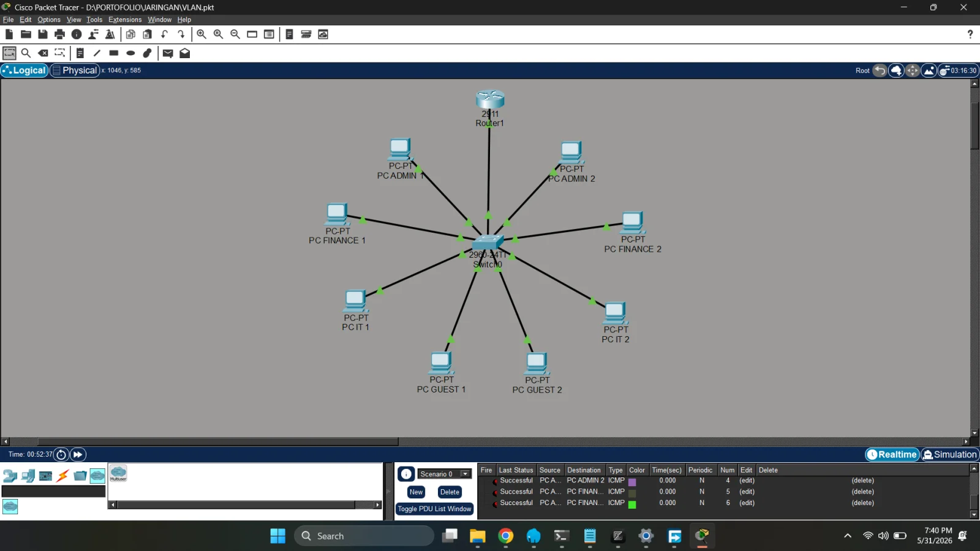
Task: Undo the last action via toolbar
Action: (x=164, y=34)
